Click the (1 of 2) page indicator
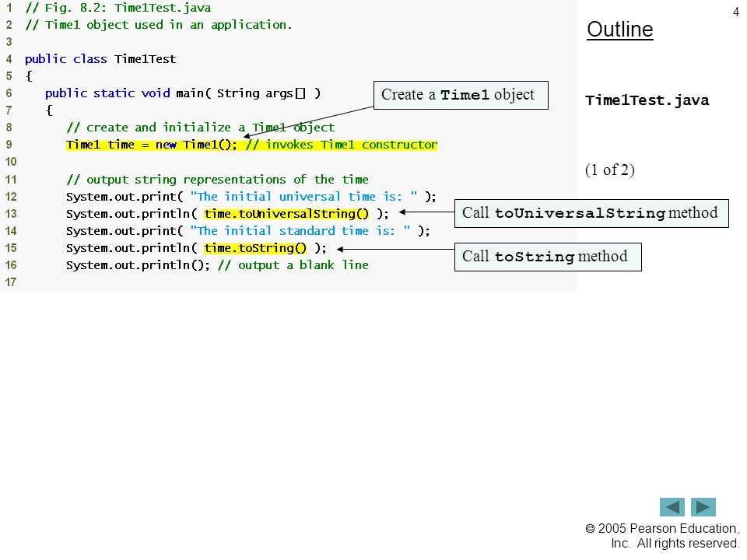Screen dimensions: 747x560 (x=610, y=170)
